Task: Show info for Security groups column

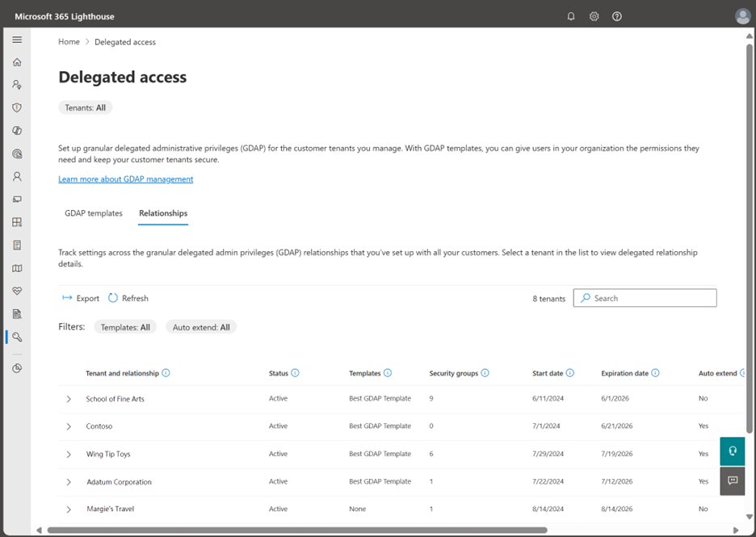Action: tap(485, 373)
